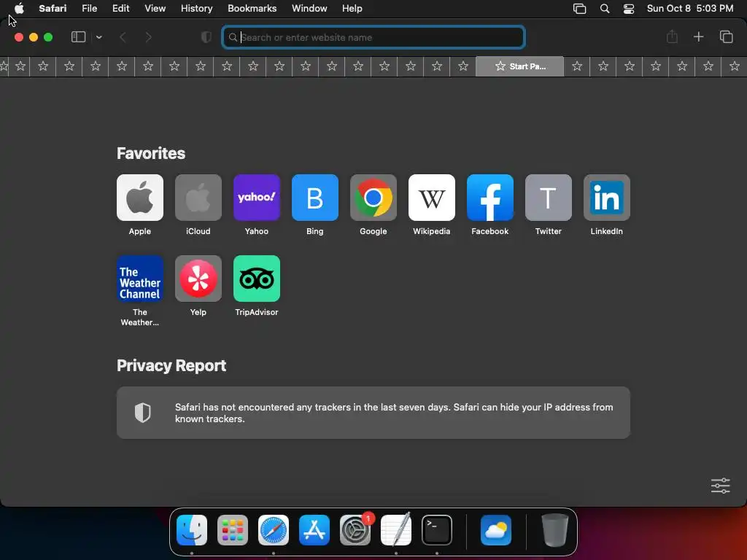Open Stage Manager in the menu bar
This screenshot has height=560, width=747.
point(579,9)
